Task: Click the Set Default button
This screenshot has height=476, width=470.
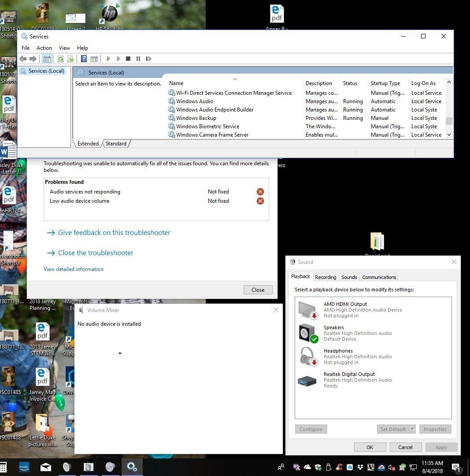Action: (393, 429)
